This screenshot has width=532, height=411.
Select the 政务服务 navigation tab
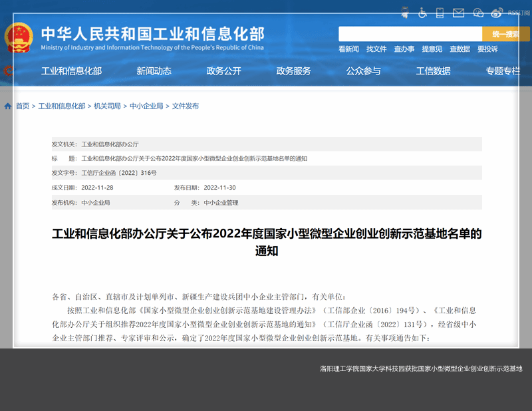point(293,71)
